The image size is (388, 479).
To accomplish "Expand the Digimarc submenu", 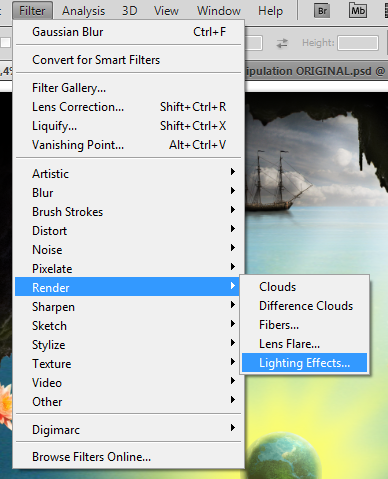I will click(128, 430).
